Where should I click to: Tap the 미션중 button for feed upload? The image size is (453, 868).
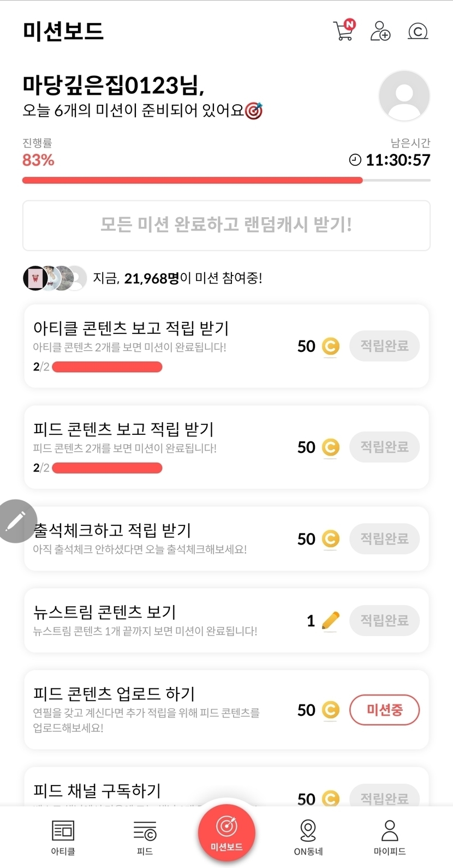coord(384,710)
